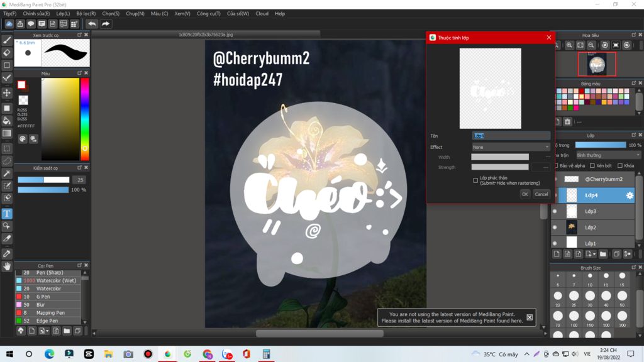Click OK in Thuộc tính lớp dialog
Screen dimensions: 644x362
coord(525,194)
